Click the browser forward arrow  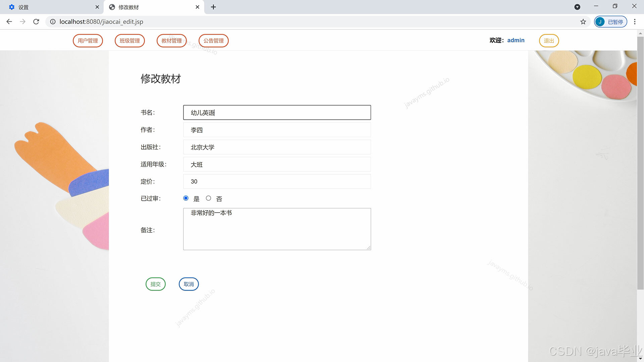click(22, 22)
